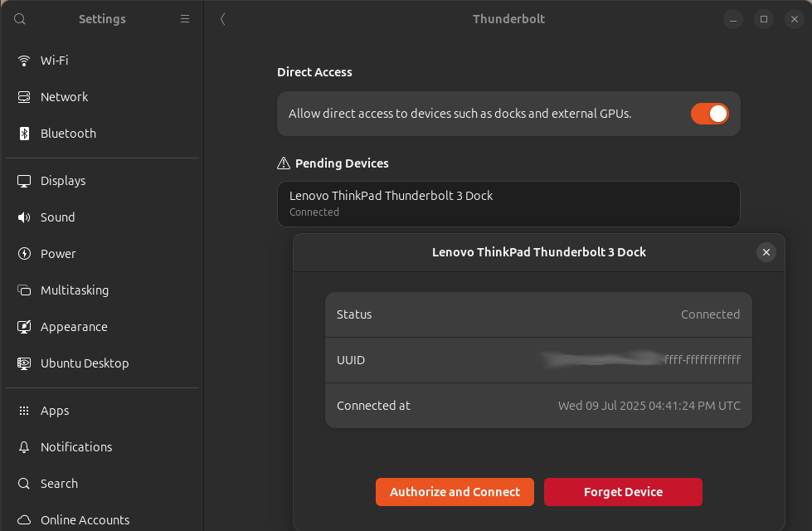Click the Network icon in sidebar
Viewport: 812px width, 531px height.
click(x=24, y=97)
